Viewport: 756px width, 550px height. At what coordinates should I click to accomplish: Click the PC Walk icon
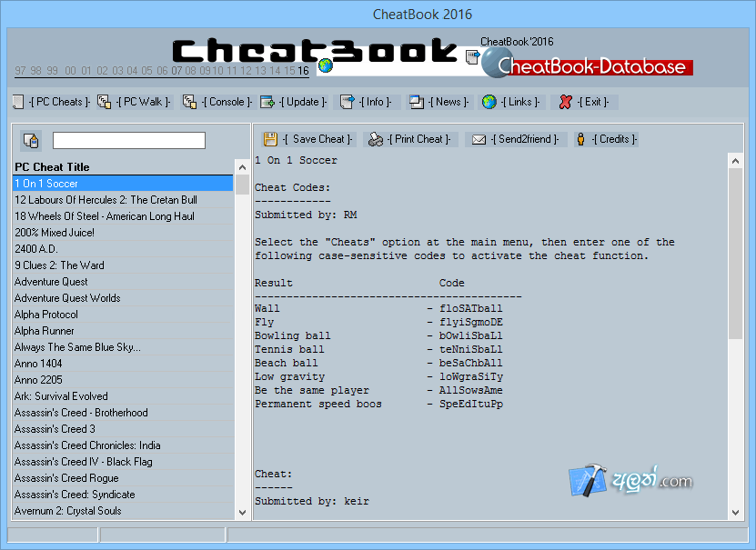pos(104,102)
